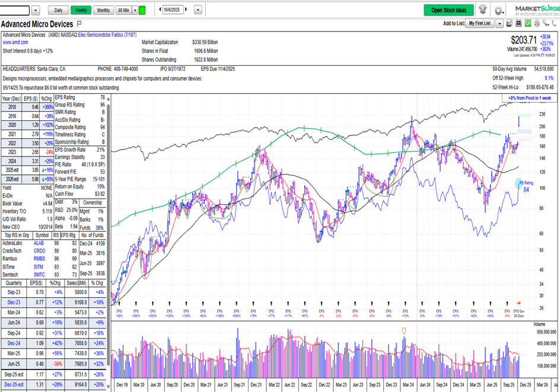Click the flag icon next to Advanced Micro Devices
This screenshot has width=560, height=392.
pos(79,24)
